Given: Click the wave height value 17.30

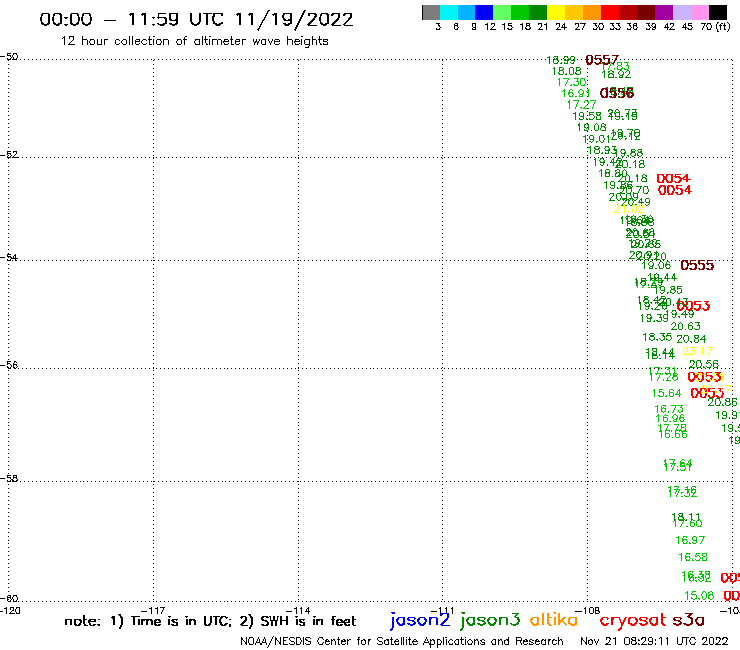Looking at the screenshot, I should coord(571,82).
